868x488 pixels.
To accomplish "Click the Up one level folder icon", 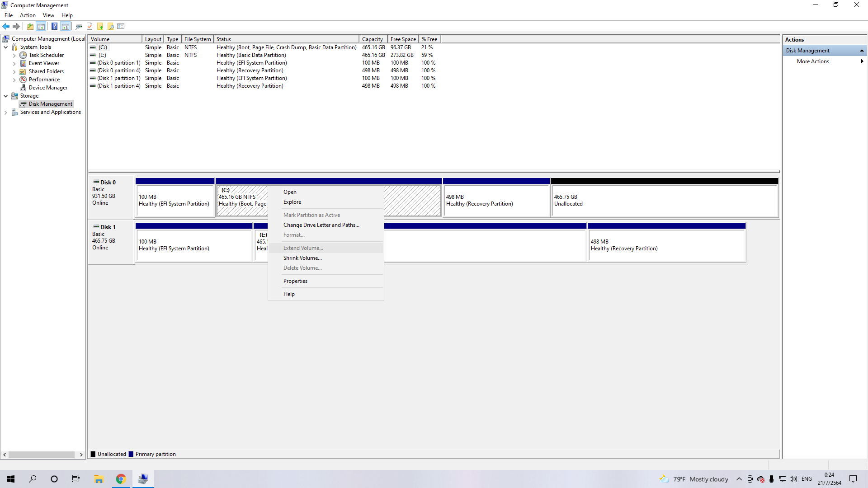I will [x=30, y=26].
